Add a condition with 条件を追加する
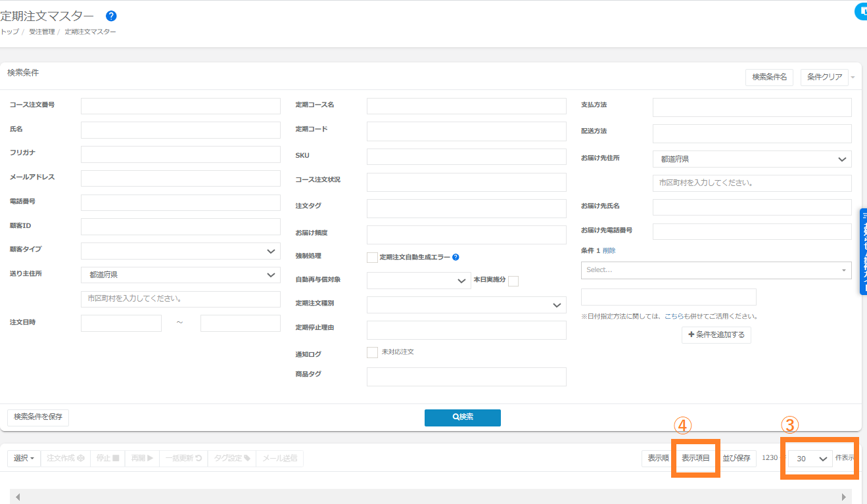867x504 pixels. tap(716, 335)
